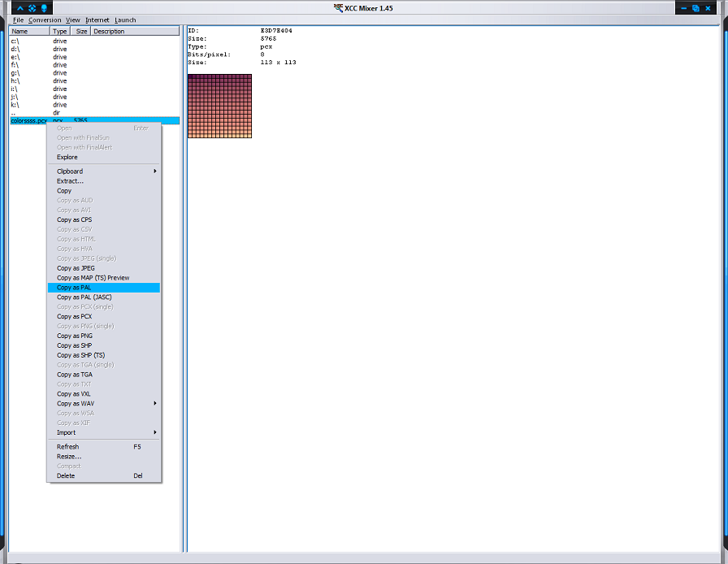This screenshot has width=728, height=564.
Task: Expand the Import submenu
Action: [106, 432]
